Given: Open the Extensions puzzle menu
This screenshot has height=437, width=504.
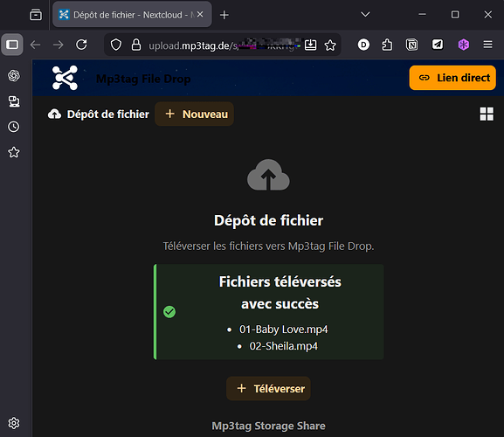Looking at the screenshot, I should click(387, 45).
